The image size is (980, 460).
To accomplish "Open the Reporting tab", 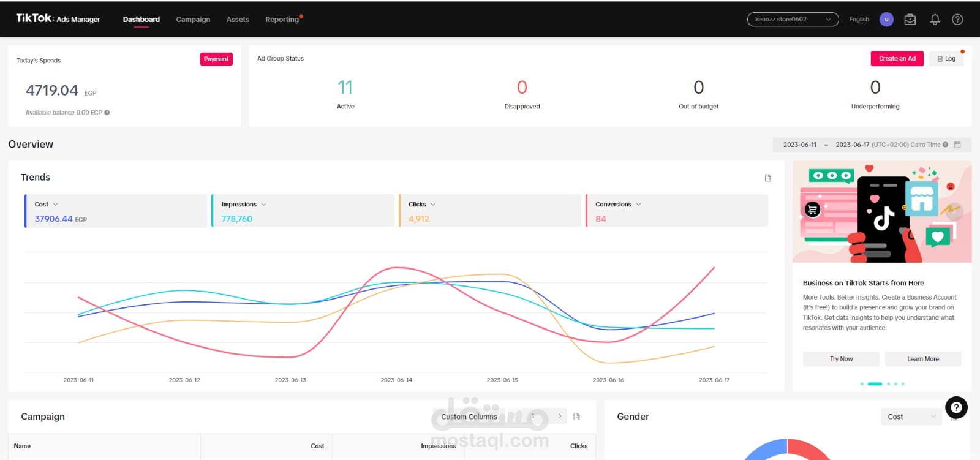I will 282,20.
